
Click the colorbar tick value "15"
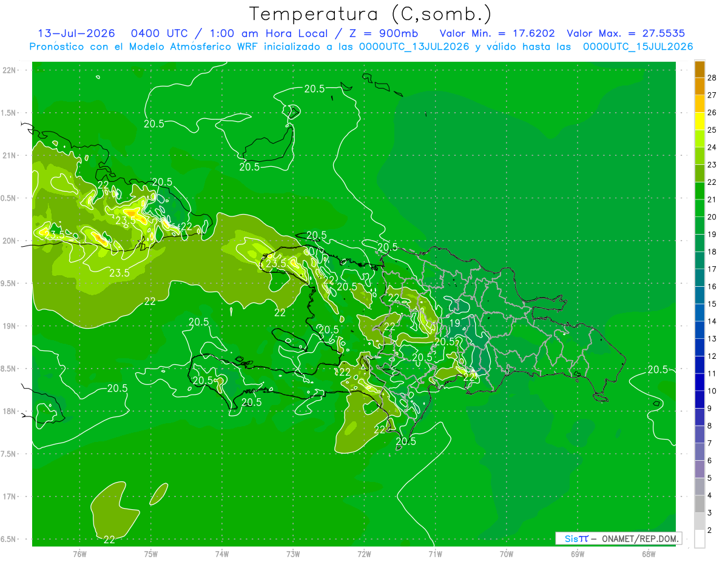coord(712,304)
